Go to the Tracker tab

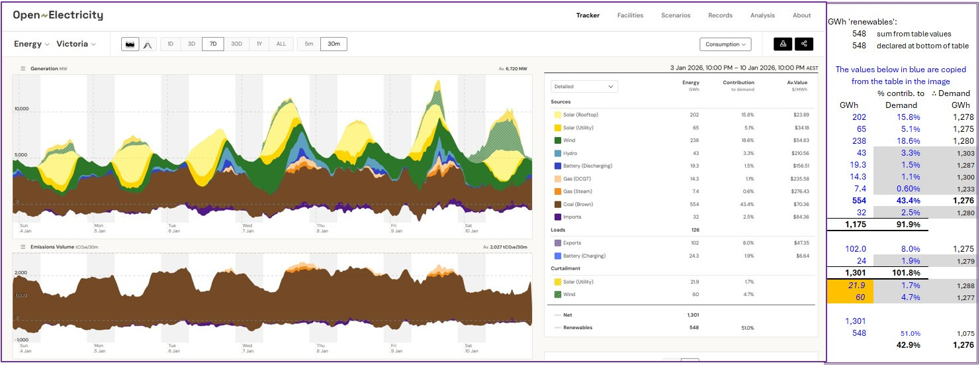click(588, 15)
